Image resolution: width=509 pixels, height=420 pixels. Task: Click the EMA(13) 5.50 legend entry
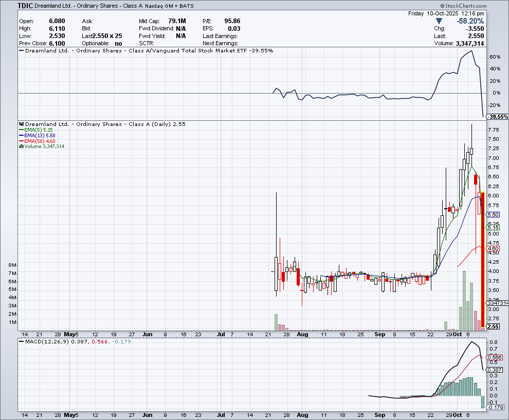point(37,135)
